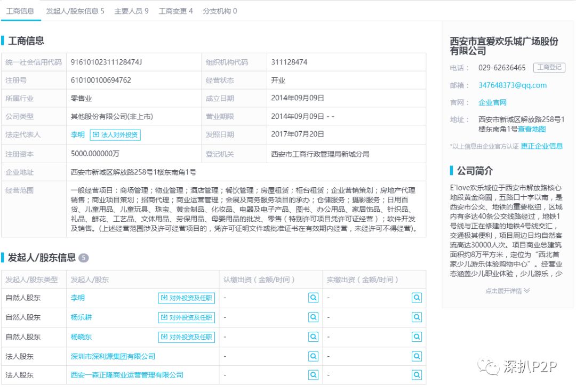Click the industry value 零售业

pyautogui.click(x=81, y=99)
